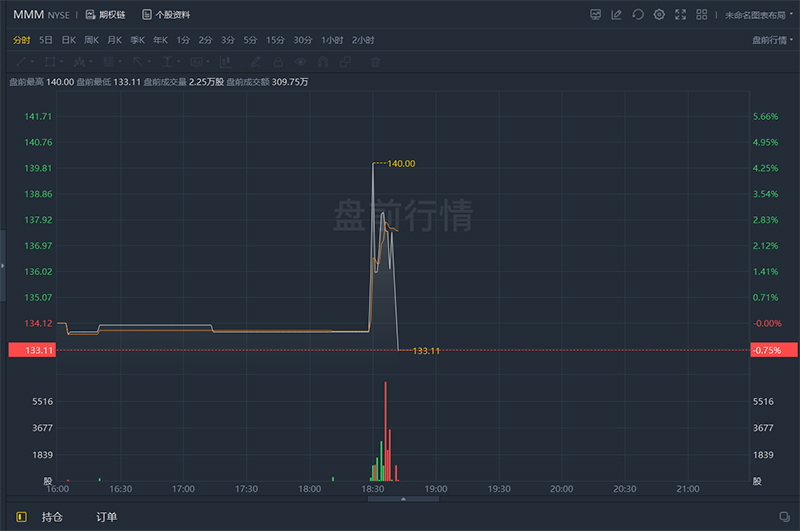Expand text tool options dropdown

[179, 62]
